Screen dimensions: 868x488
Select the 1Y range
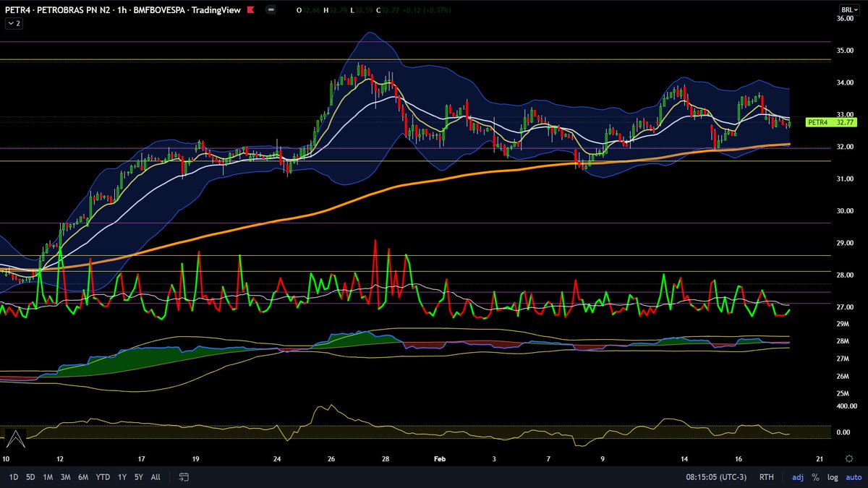tap(122, 477)
